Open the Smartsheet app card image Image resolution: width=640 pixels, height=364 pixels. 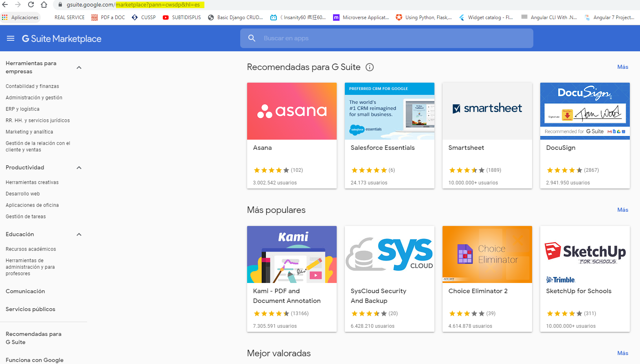[x=487, y=111]
